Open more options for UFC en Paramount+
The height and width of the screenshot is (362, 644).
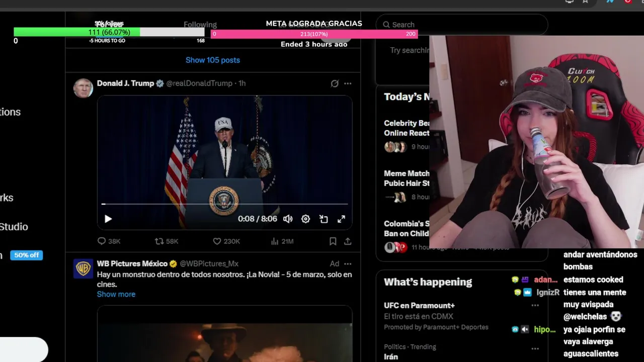(535, 305)
